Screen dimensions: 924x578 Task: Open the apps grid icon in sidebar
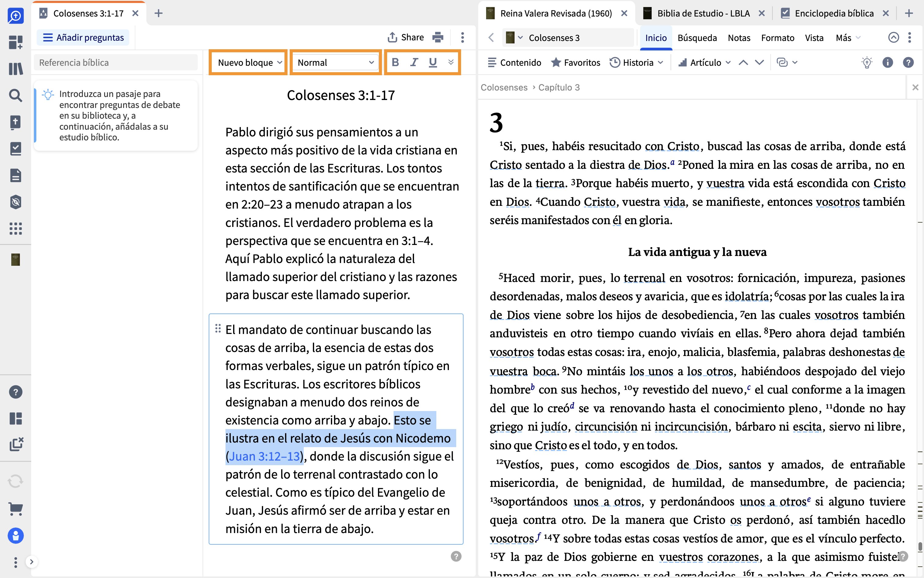[x=16, y=229]
